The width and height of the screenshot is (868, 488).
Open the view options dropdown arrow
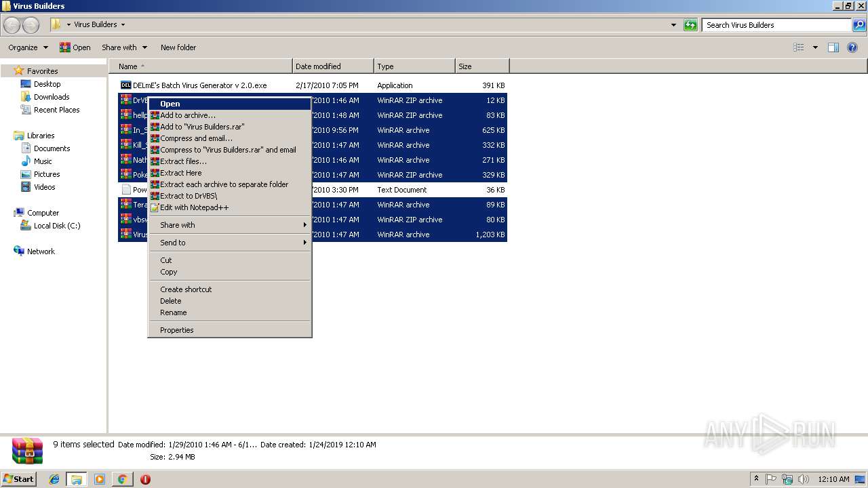pos(815,47)
